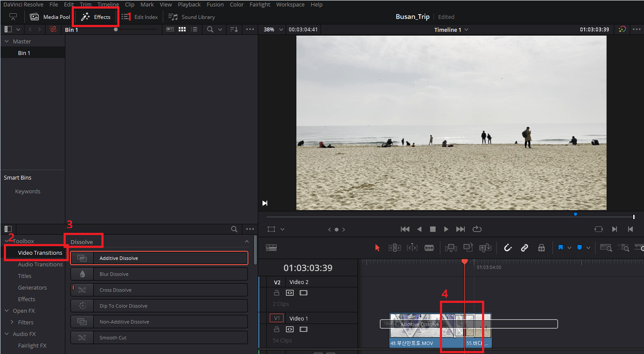Open the Media Pool panel
The height and width of the screenshot is (354, 644).
(x=50, y=17)
